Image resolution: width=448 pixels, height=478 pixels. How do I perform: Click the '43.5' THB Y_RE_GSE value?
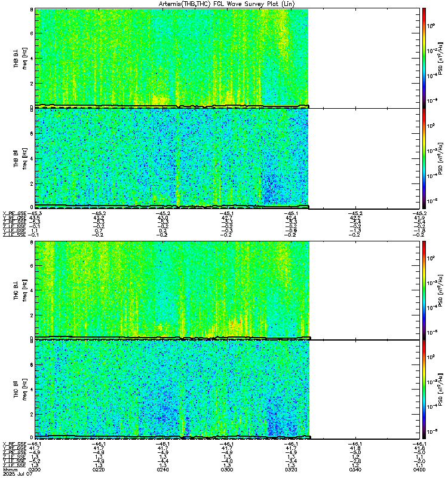click(x=35, y=217)
